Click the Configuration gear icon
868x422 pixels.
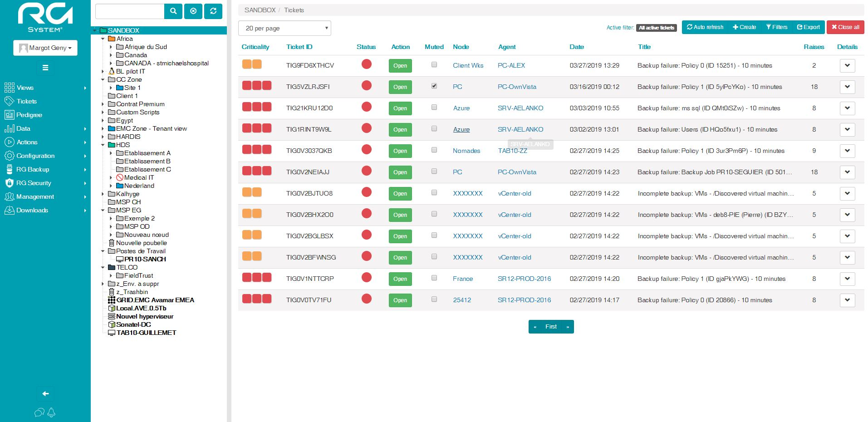pos(9,156)
